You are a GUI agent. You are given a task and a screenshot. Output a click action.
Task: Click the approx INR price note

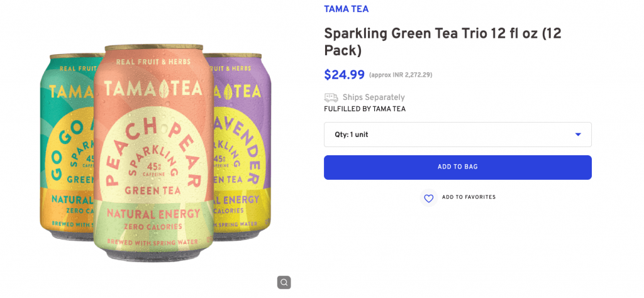[401, 75]
